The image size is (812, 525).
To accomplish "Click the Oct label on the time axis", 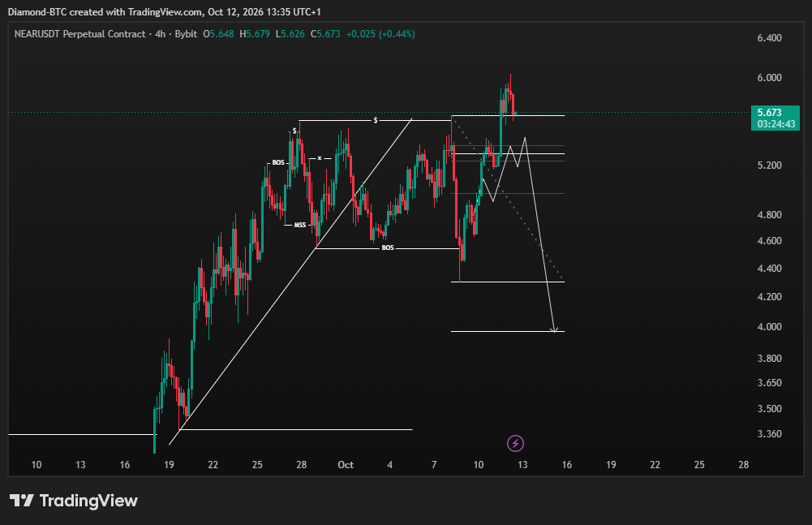I will 346,465.
